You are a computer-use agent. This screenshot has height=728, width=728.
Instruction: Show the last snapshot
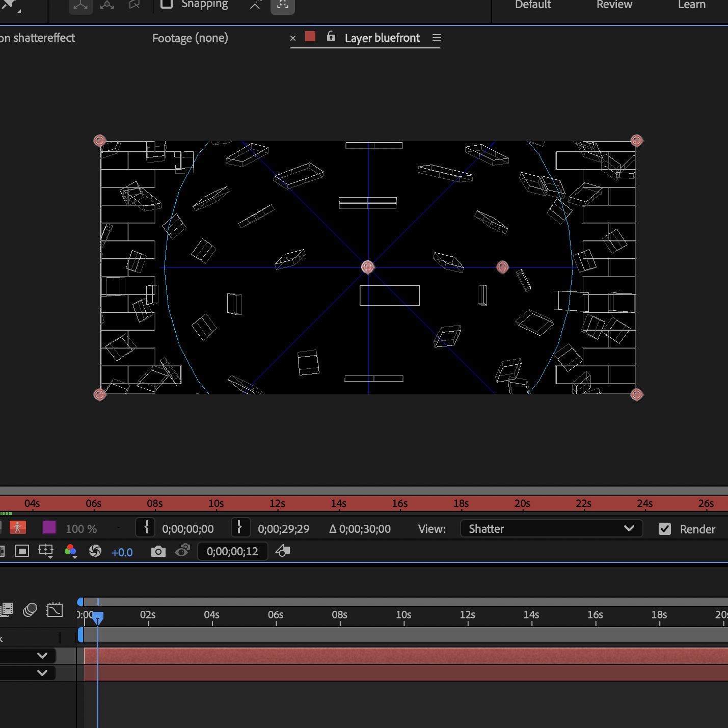(x=182, y=551)
